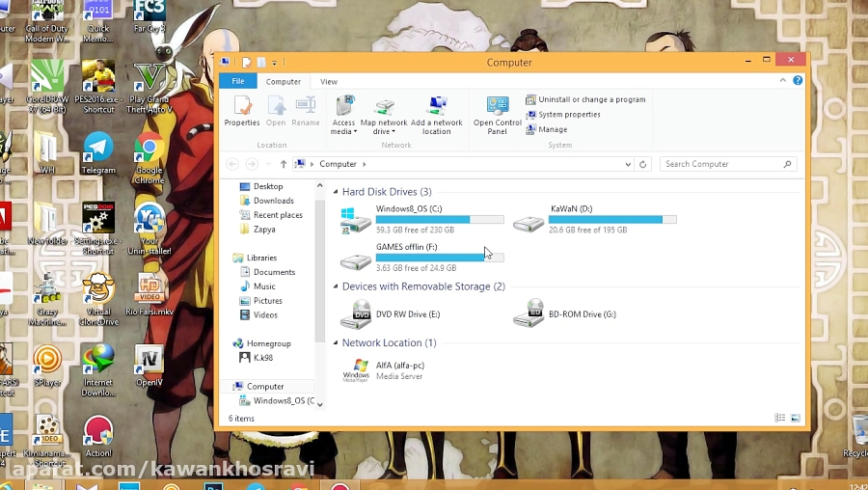The width and height of the screenshot is (868, 490).
Task: Collapse the Hard Disk Drives group
Action: coord(336,192)
